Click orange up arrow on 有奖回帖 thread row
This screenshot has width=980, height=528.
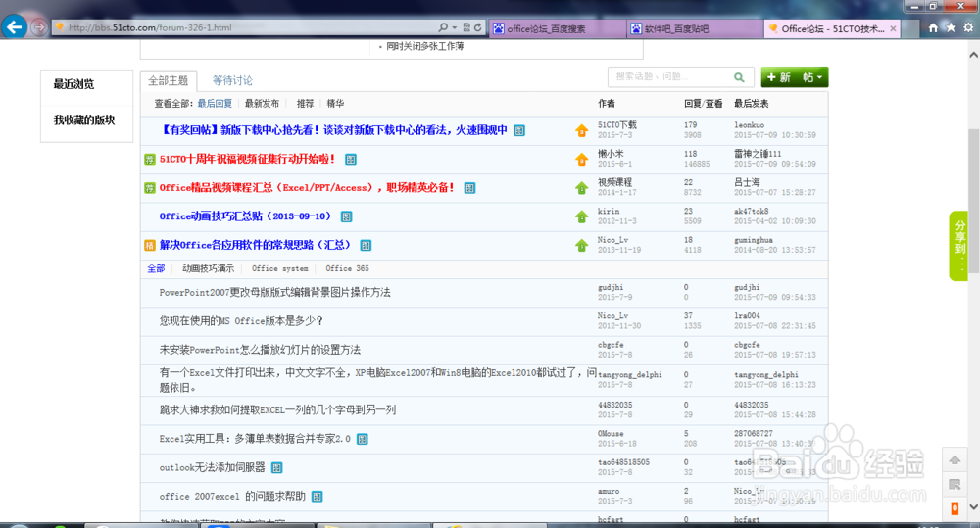click(582, 130)
